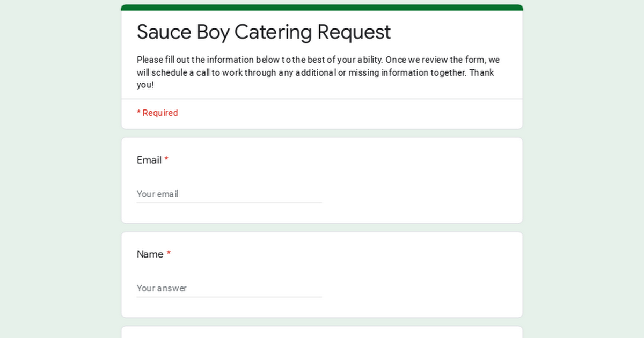
Task: Click the partially visible card below Name
Action: (322, 334)
